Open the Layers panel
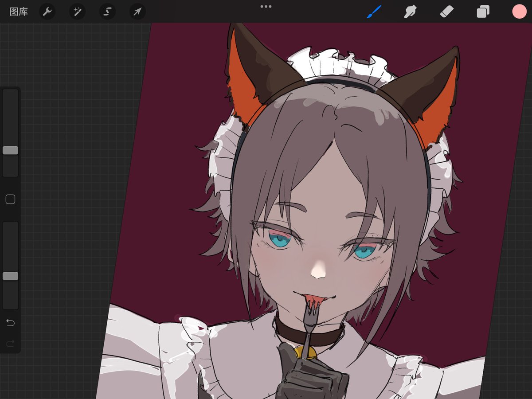532x399 pixels. click(483, 12)
